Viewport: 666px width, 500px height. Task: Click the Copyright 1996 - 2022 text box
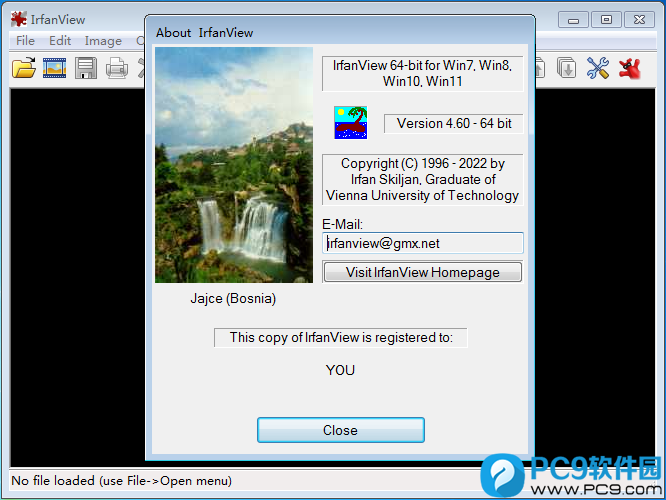[423, 179]
